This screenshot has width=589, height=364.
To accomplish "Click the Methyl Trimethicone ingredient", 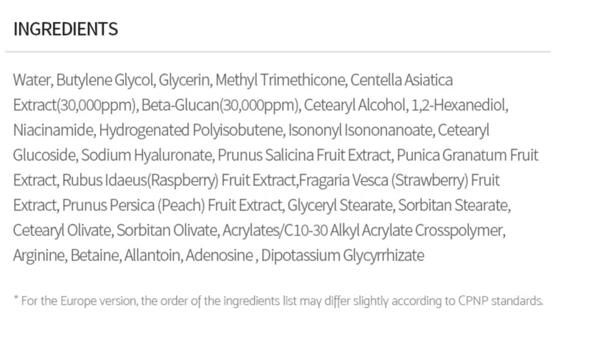I will coord(281,80).
